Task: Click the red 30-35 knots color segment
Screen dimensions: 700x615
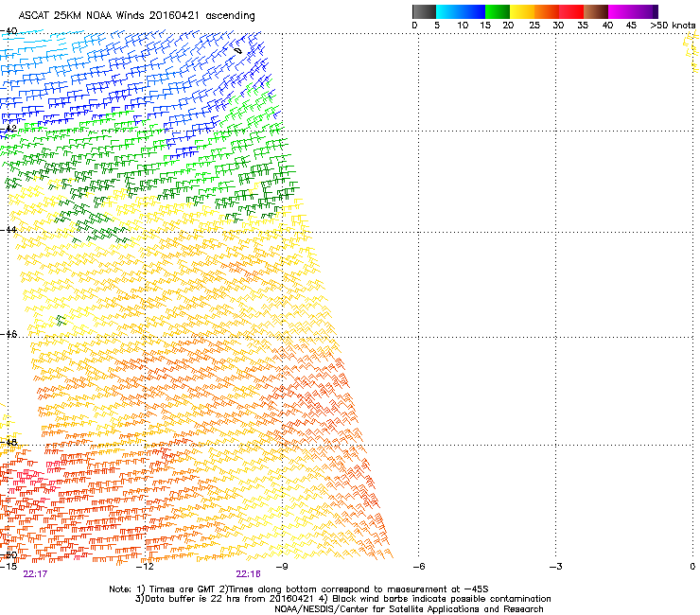Action: point(571,11)
